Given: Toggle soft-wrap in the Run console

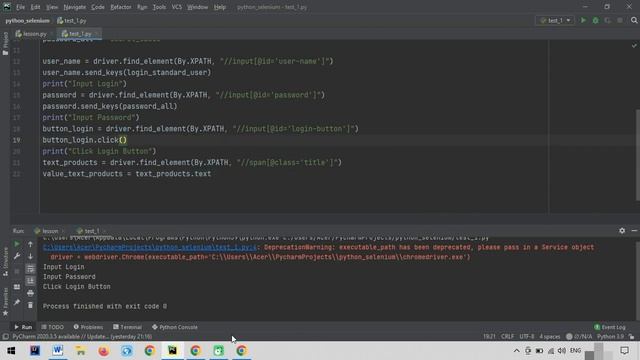Looking at the screenshot, I should pyautogui.click(x=30, y=269).
